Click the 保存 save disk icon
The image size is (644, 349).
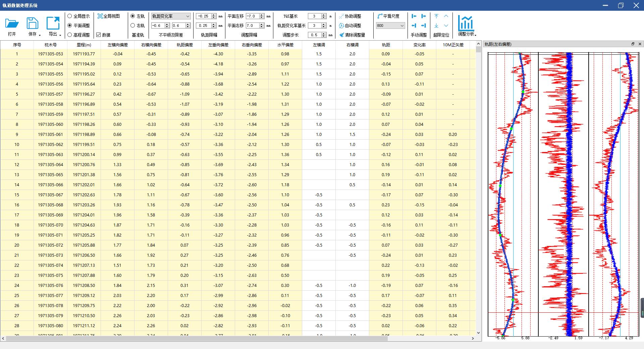click(33, 23)
